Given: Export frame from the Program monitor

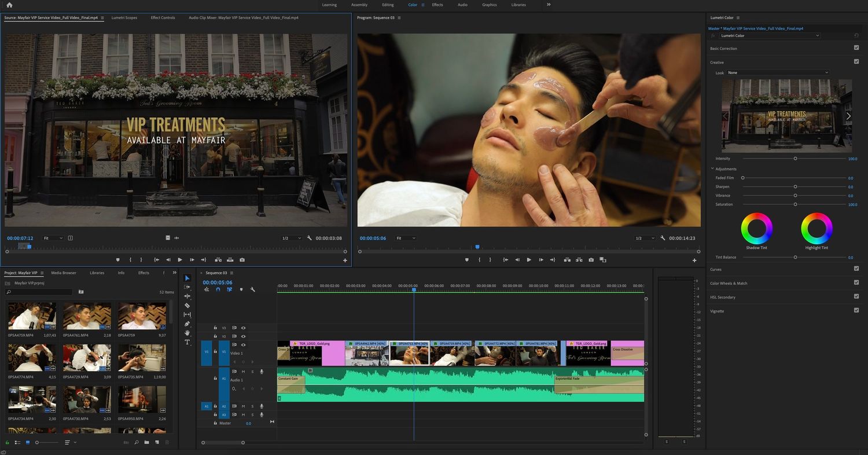Looking at the screenshot, I should pos(591,260).
